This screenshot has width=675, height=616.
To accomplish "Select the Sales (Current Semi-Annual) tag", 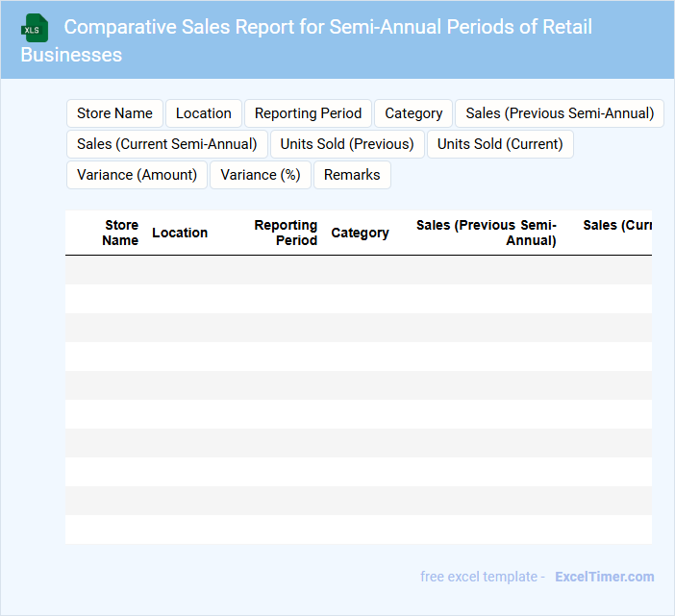I will point(166,144).
